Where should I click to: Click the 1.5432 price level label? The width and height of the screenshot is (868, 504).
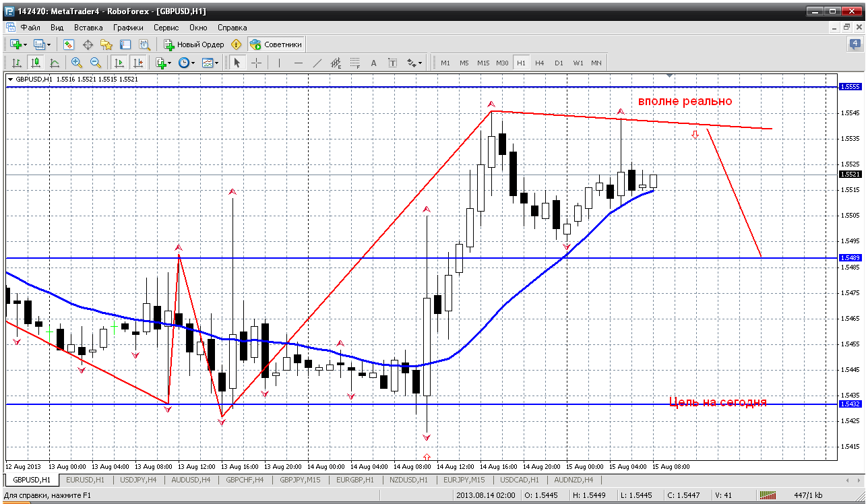click(850, 404)
